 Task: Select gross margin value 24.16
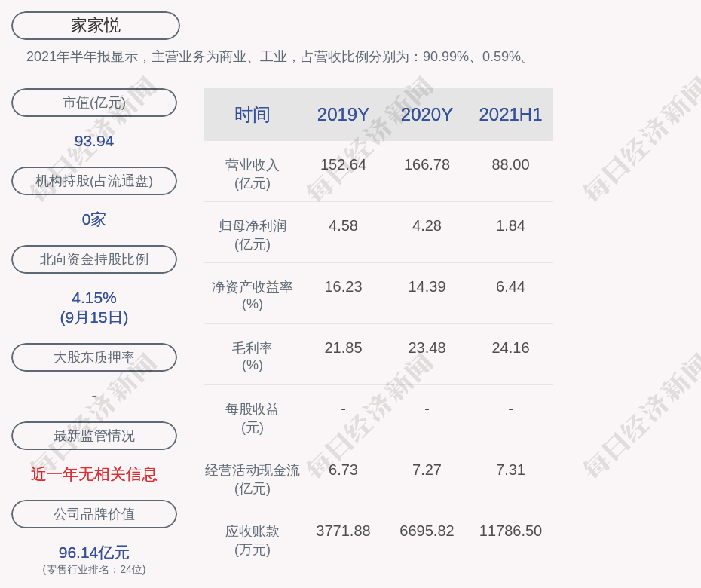point(510,348)
